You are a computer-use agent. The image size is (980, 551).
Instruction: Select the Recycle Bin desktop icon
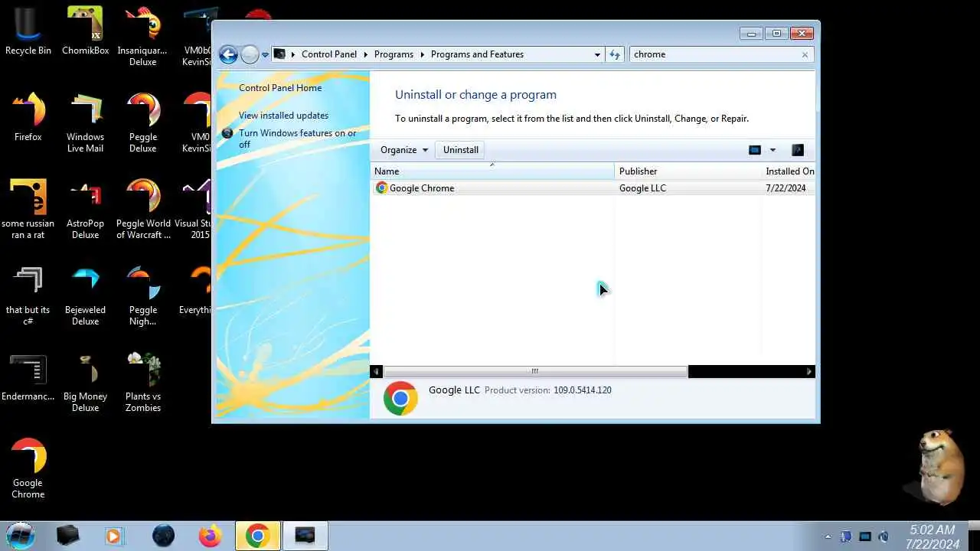(x=28, y=31)
